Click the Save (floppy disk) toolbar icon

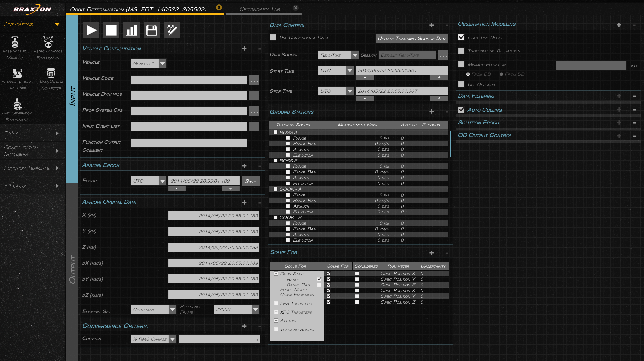tap(151, 30)
